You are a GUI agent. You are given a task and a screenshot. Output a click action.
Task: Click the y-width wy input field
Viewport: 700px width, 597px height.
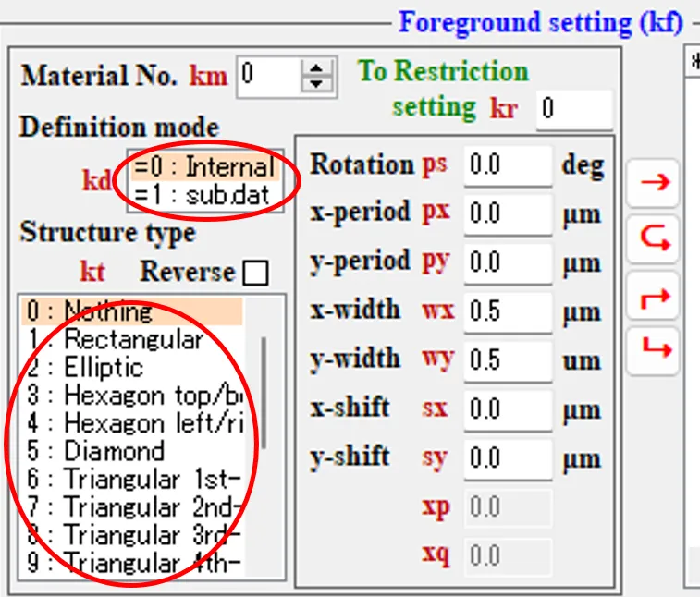click(x=508, y=361)
